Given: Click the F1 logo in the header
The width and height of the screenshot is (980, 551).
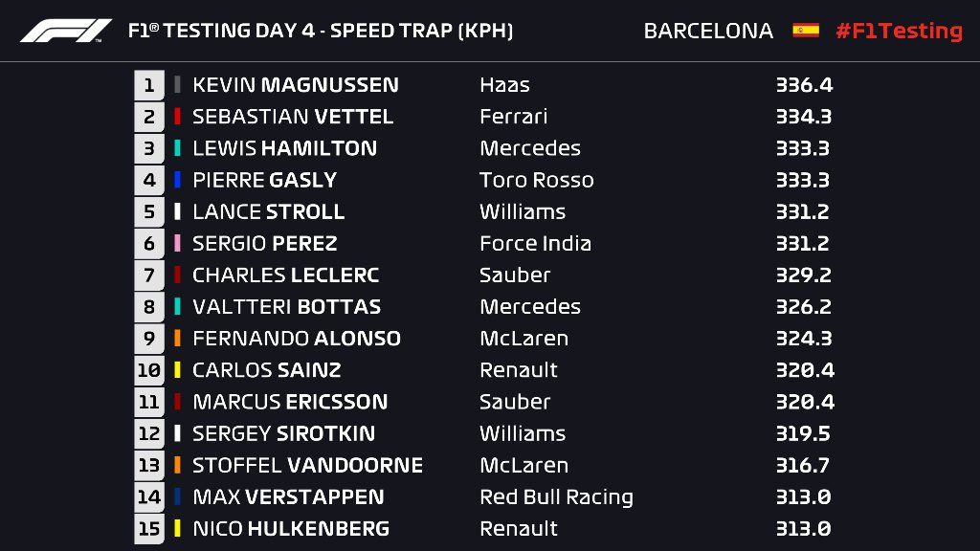Looking at the screenshot, I should (66, 31).
